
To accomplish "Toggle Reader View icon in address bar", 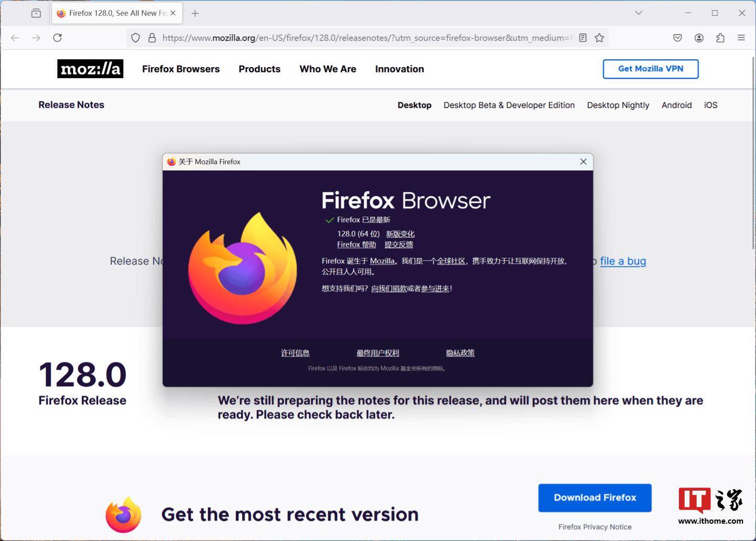I will pos(583,38).
